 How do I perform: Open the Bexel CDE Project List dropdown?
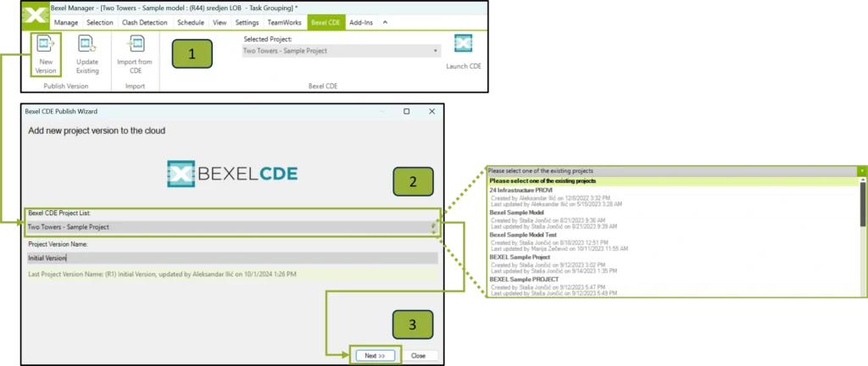click(231, 227)
